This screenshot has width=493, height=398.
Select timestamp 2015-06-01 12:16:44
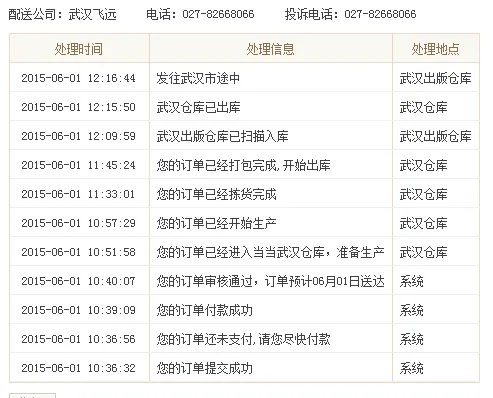click(x=79, y=78)
